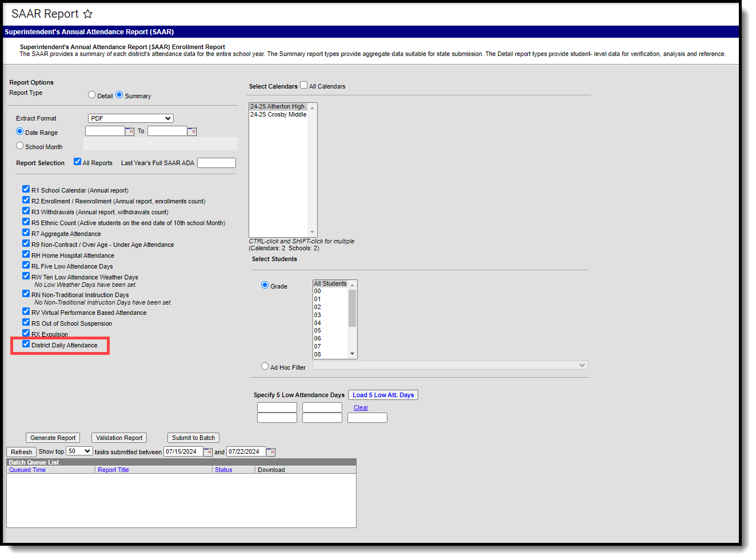Screen dimensions: 756x560
Task: Uncheck RH Home Hospital Attendance
Action: click(x=26, y=254)
